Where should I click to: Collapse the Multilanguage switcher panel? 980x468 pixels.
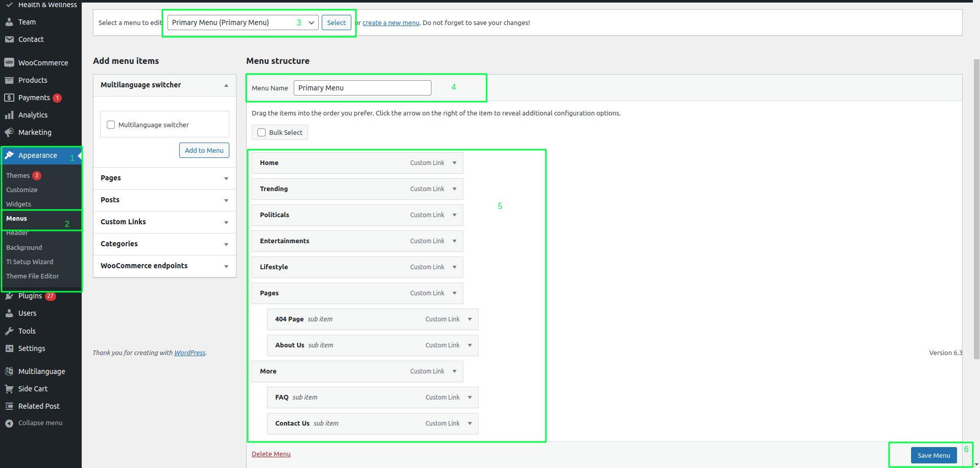226,85
